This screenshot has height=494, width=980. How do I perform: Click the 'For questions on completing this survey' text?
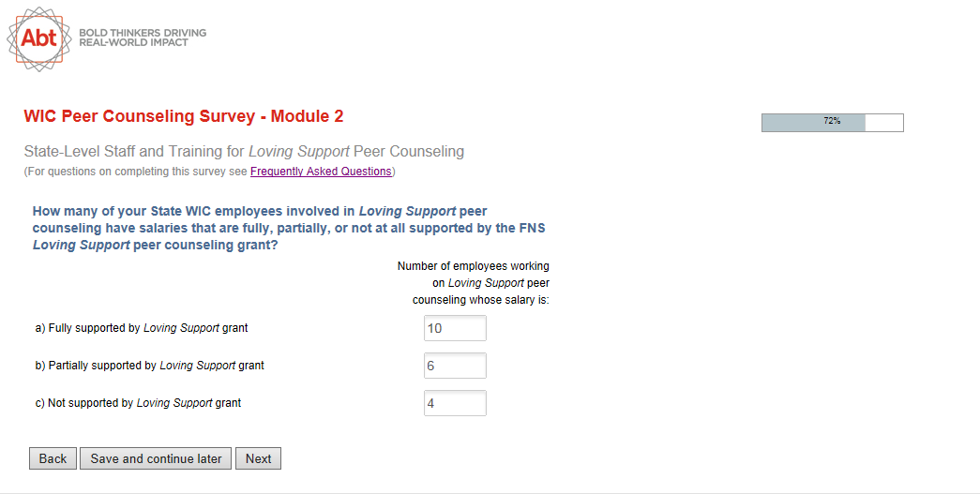(136, 172)
